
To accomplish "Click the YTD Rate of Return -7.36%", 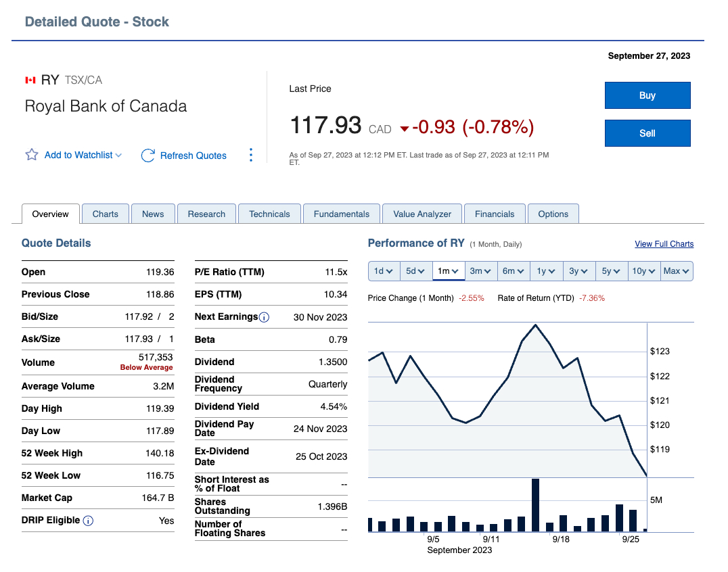I will point(592,298).
